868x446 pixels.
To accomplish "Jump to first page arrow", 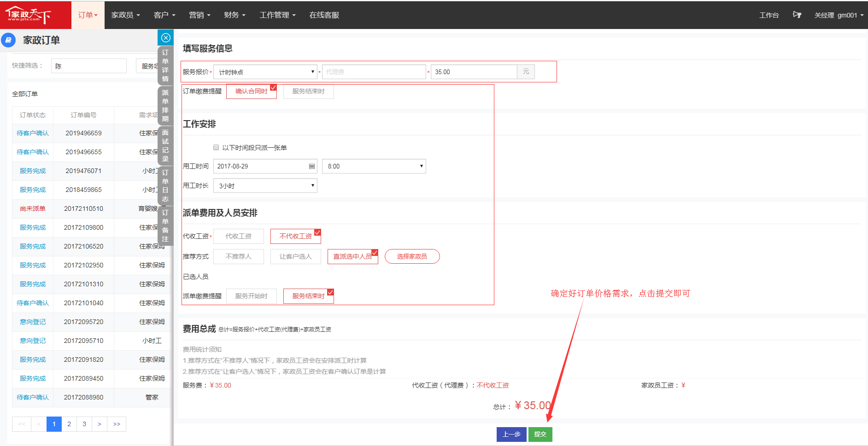I will [22, 424].
